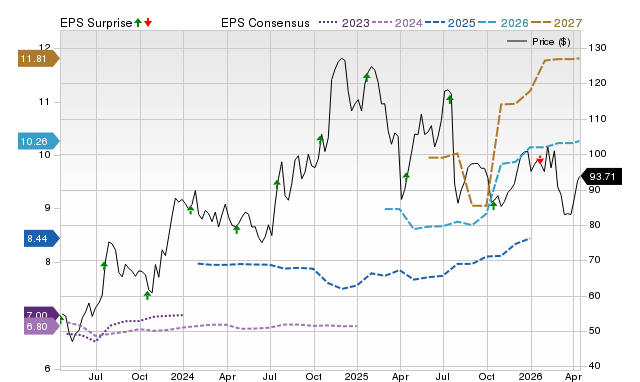Screen dimensions: 640x382
Task: Click the 11.81 value tag for 2027
Action: coord(38,59)
